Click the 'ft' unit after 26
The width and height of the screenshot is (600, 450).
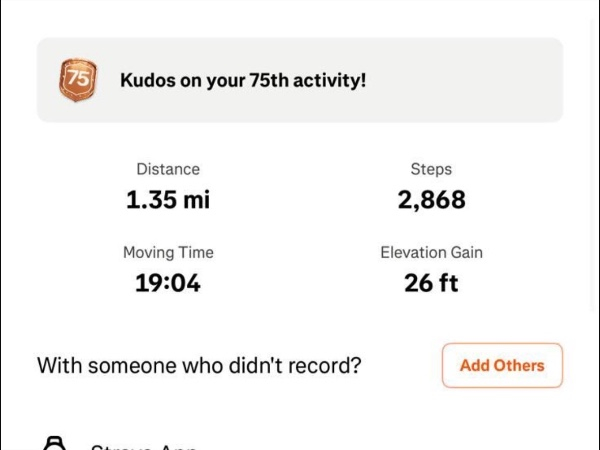tap(447, 283)
